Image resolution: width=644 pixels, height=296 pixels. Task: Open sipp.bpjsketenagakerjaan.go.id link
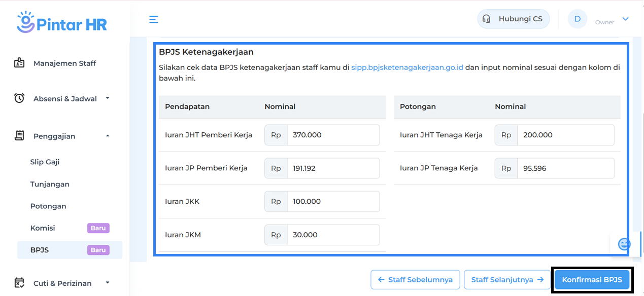click(x=407, y=67)
